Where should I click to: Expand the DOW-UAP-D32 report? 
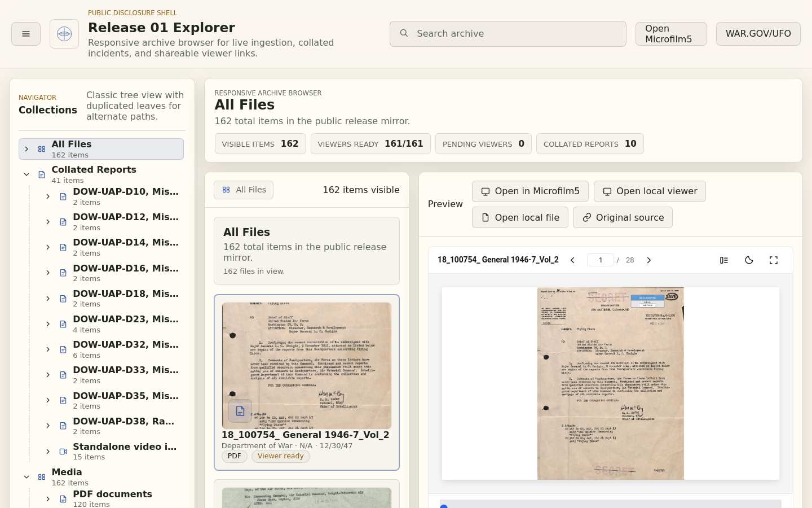[48, 349]
